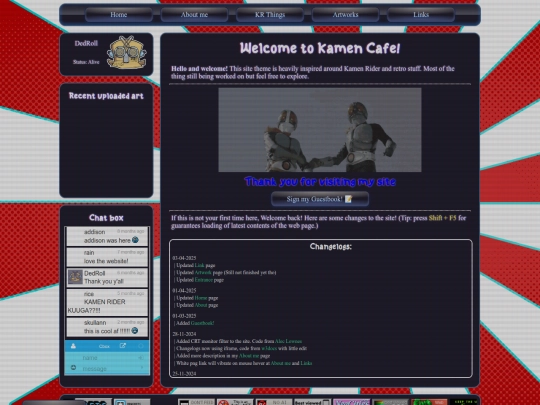540x405 pixels.
Task: Open About me link in description changelog line
Action: point(249,356)
